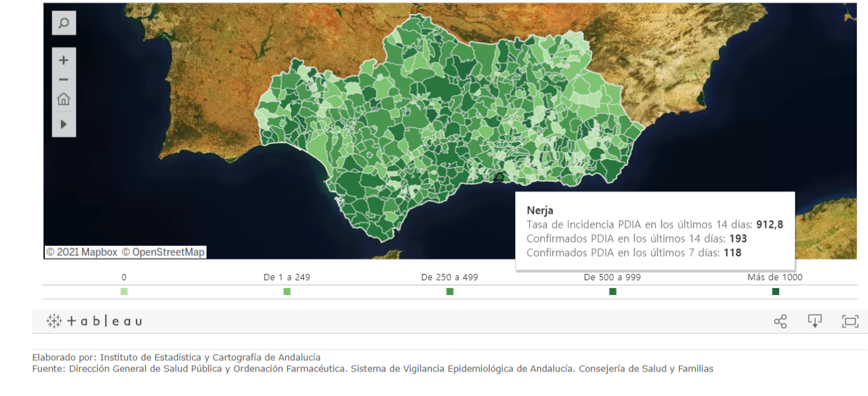Zoom out with the minus button
The height and width of the screenshot is (396, 868).
tap(64, 80)
